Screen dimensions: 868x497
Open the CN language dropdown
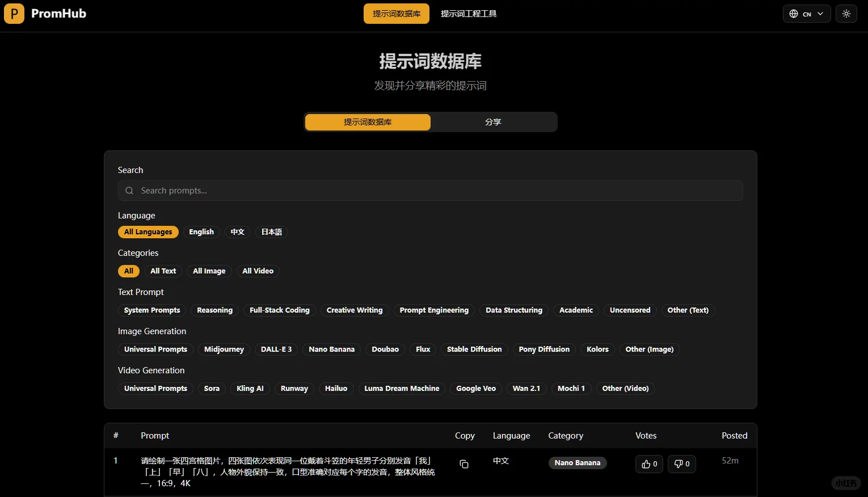[x=807, y=13]
